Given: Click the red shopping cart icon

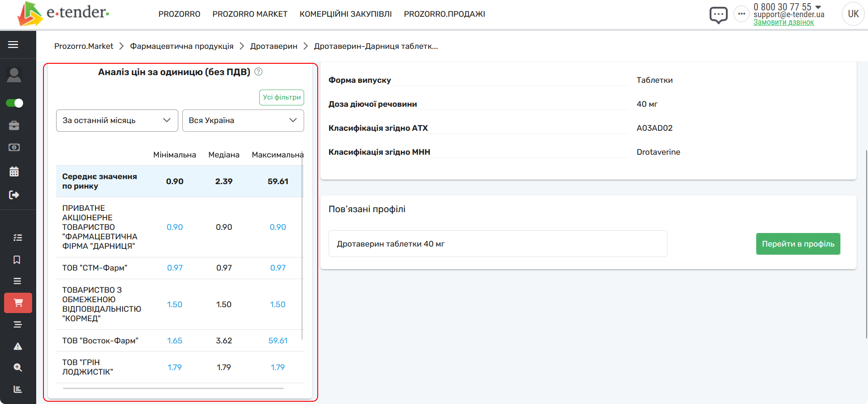Looking at the screenshot, I should pos(18,303).
